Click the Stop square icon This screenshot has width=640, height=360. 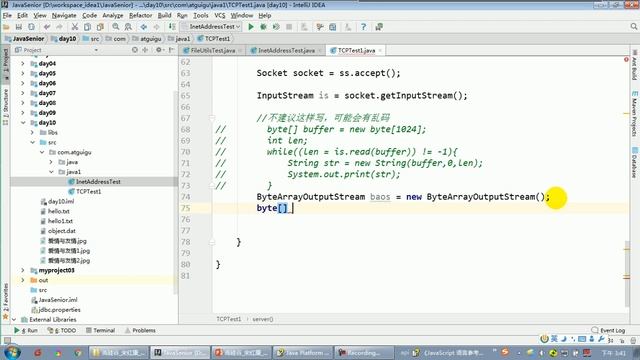[289, 27]
